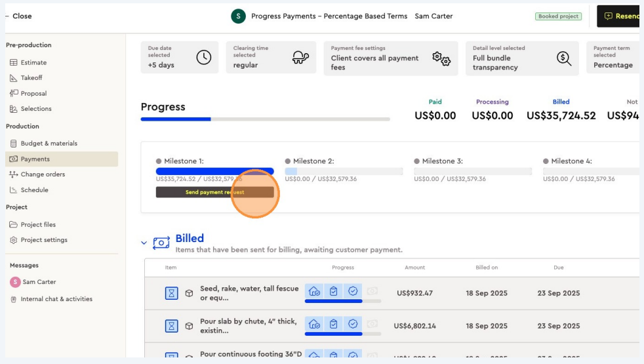Click Send payment request for Milestone 1

[x=214, y=192]
